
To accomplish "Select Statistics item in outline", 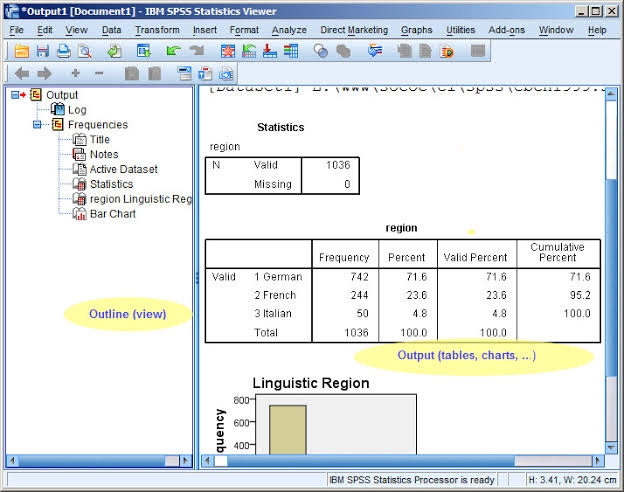I will pos(111,184).
